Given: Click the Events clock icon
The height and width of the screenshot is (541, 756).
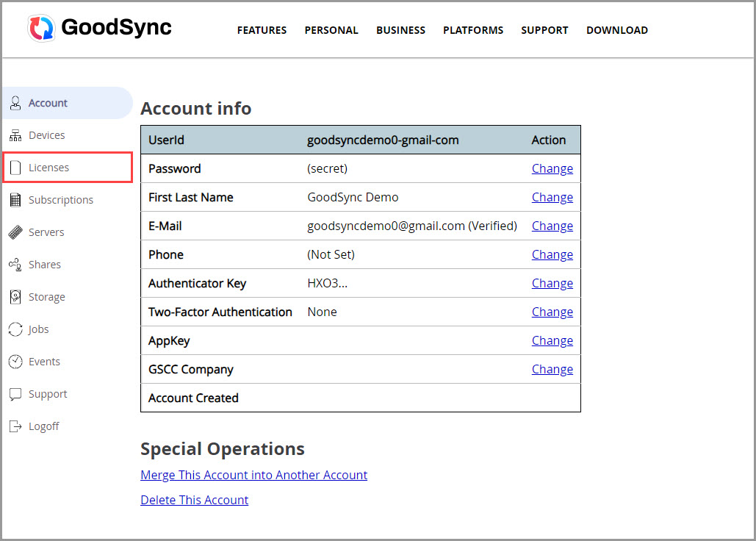Looking at the screenshot, I should click(15, 362).
